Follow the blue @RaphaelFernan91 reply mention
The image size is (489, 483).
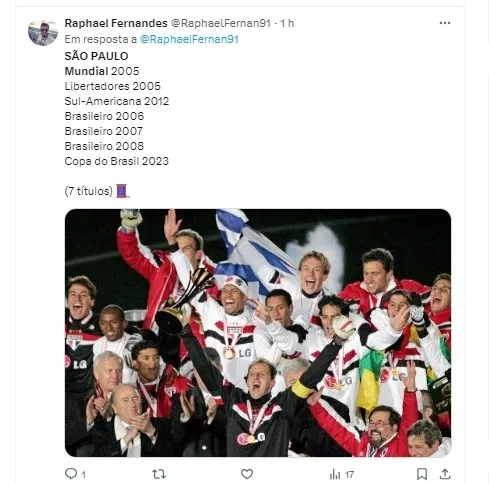click(x=189, y=39)
